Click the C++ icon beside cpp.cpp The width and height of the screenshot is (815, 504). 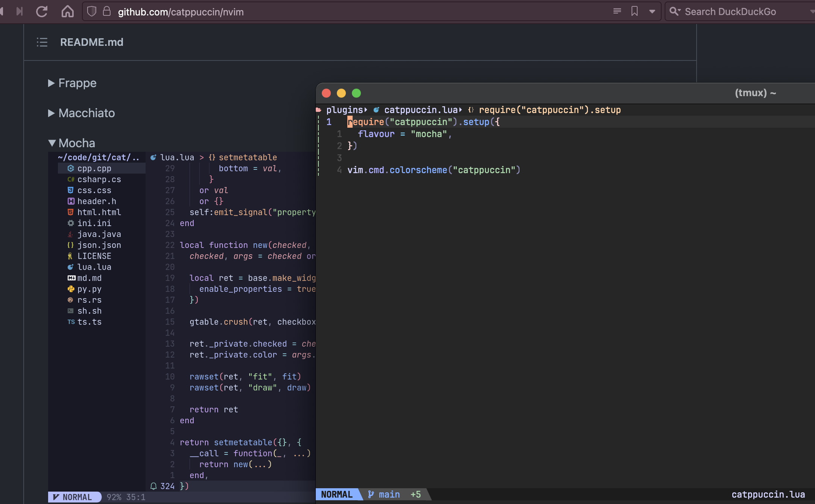(x=70, y=169)
